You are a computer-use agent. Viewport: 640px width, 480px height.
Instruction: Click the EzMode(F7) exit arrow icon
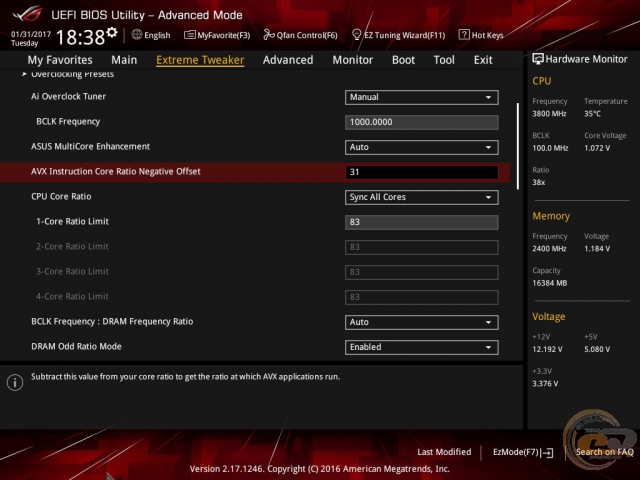click(x=547, y=453)
